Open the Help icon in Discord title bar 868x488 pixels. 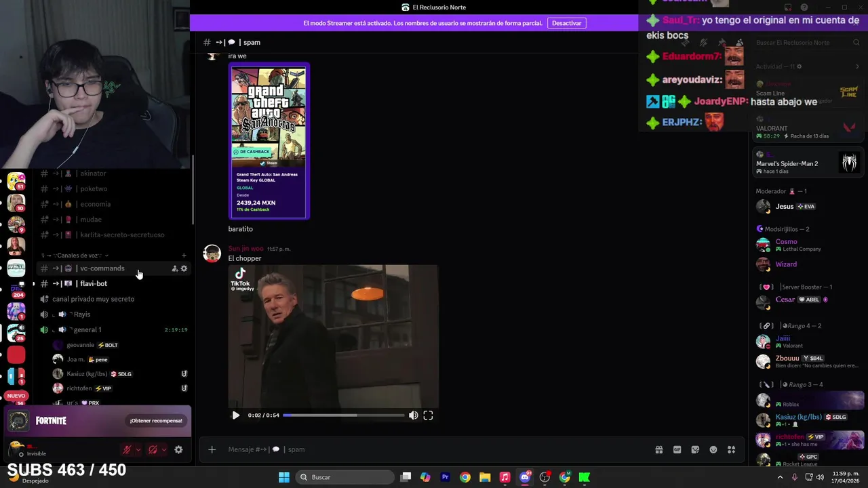[x=804, y=7]
